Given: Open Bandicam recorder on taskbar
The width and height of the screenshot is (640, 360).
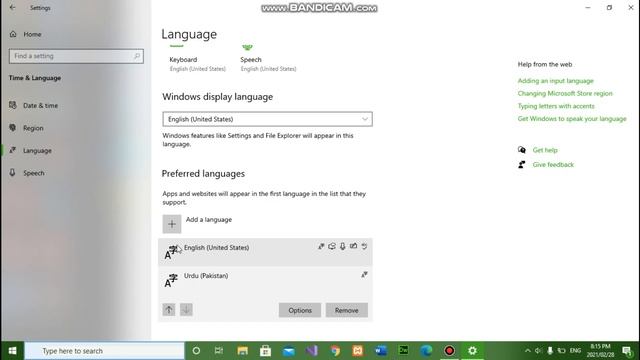Looking at the screenshot, I should [x=449, y=351].
